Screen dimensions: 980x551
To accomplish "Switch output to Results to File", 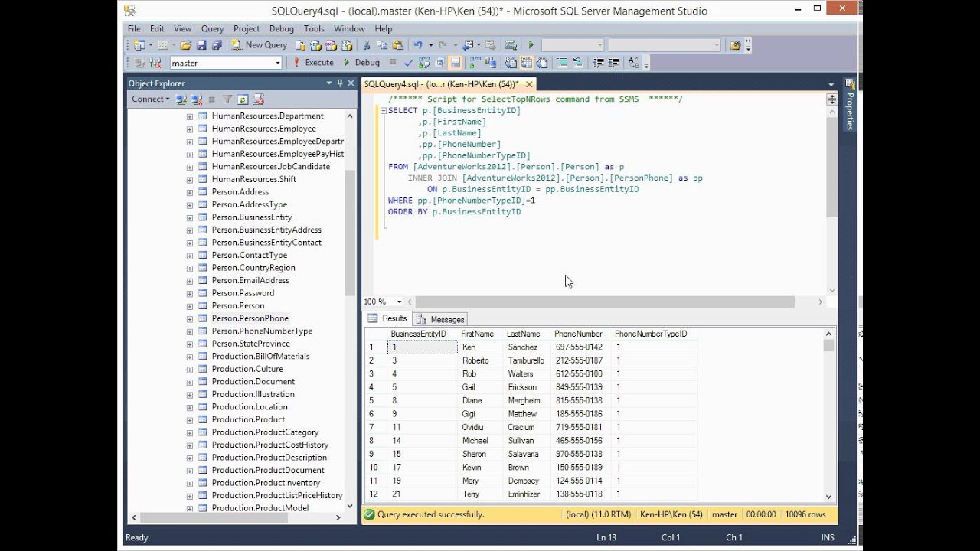I will [x=542, y=63].
